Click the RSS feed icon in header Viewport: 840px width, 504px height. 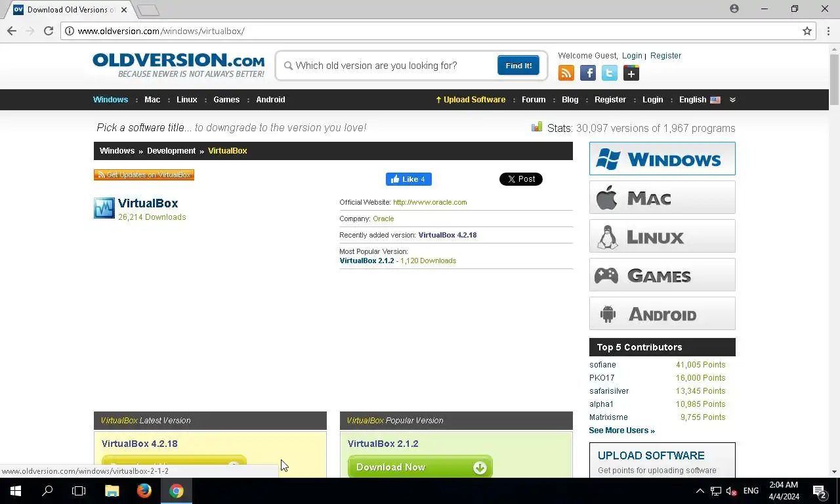coord(566,73)
